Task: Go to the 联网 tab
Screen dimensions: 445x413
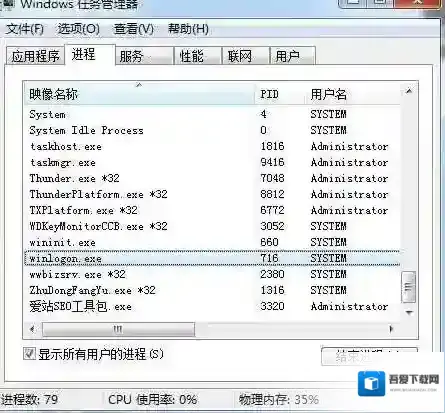Action: [x=246, y=56]
